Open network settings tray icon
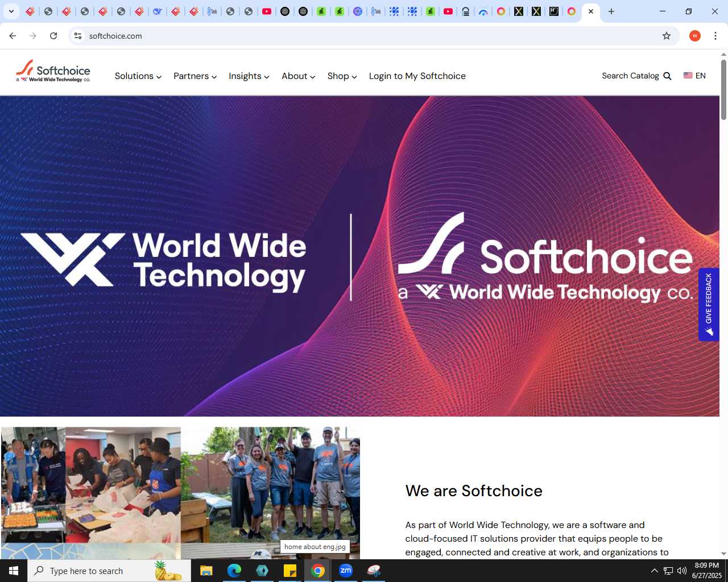Screen dimensions: 728x582 (x=668, y=571)
